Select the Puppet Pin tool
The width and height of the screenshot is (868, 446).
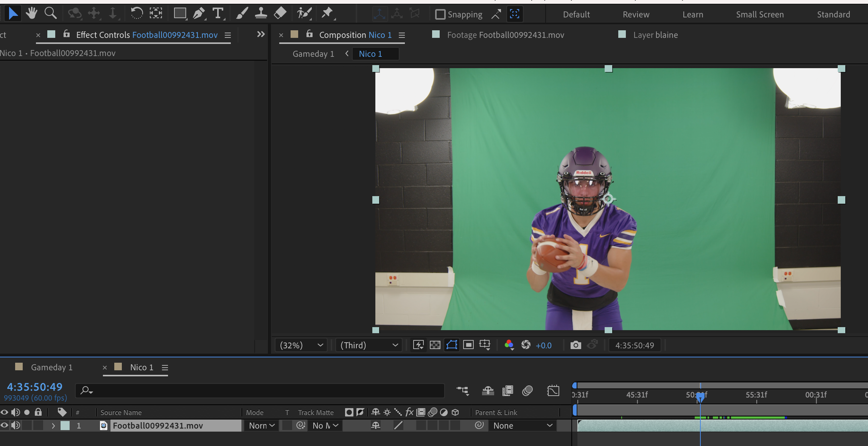click(x=328, y=13)
